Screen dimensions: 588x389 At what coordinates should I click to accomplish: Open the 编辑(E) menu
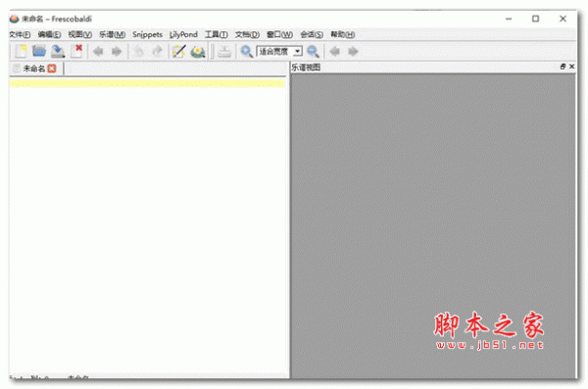(49, 34)
